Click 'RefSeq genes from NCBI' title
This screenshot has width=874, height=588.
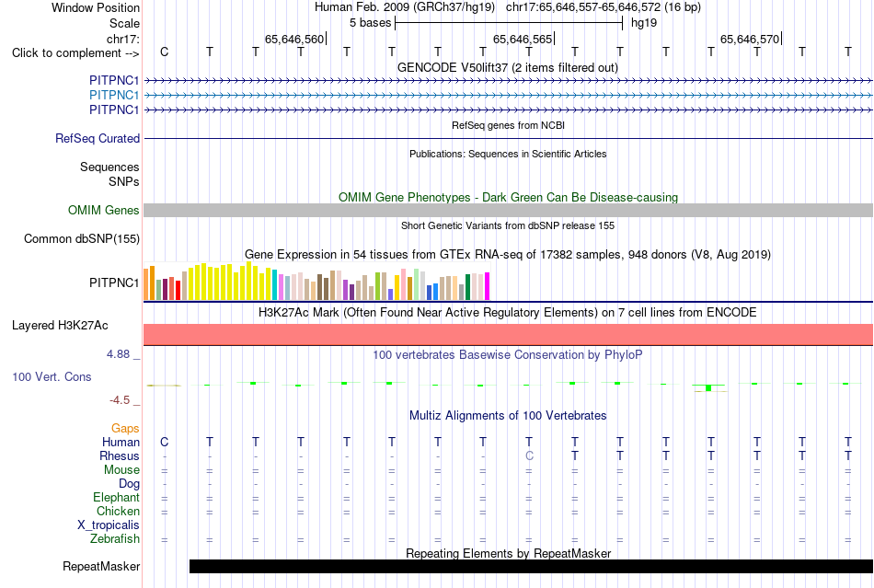[x=509, y=125]
